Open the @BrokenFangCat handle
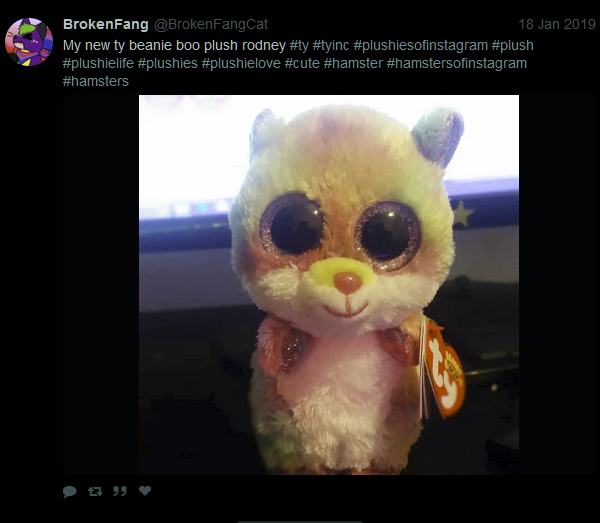 tap(211, 24)
